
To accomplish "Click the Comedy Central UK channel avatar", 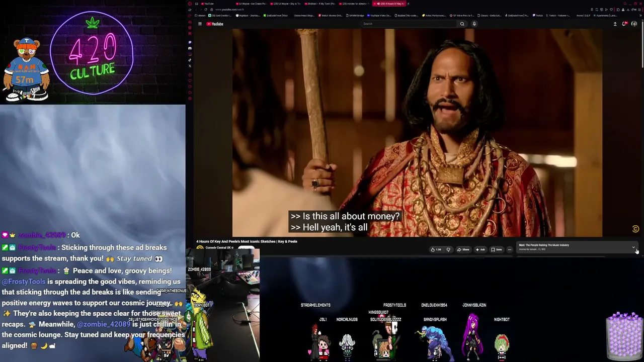I will click(x=200, y=248).
